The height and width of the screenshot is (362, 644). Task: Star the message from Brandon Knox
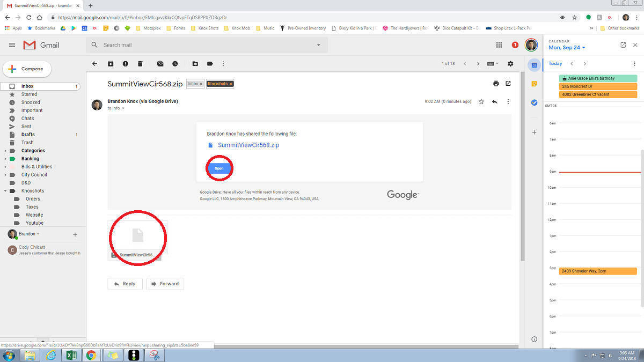tap(481, 101)
